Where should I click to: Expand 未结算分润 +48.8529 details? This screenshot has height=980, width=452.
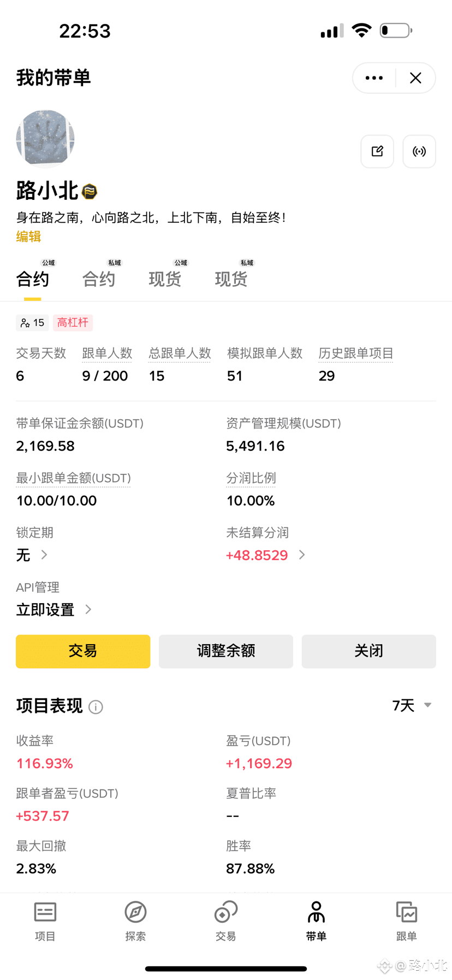(x=302, y=555)
